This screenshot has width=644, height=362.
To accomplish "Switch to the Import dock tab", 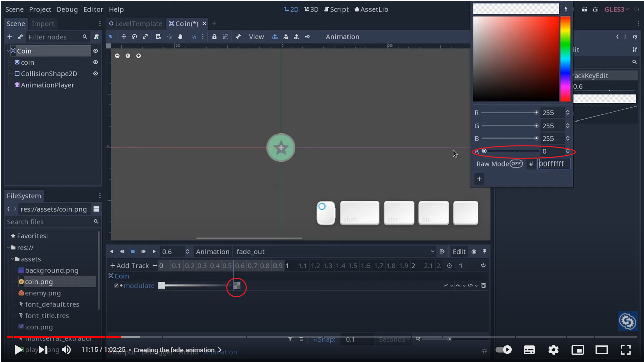I will pos(43,24).
